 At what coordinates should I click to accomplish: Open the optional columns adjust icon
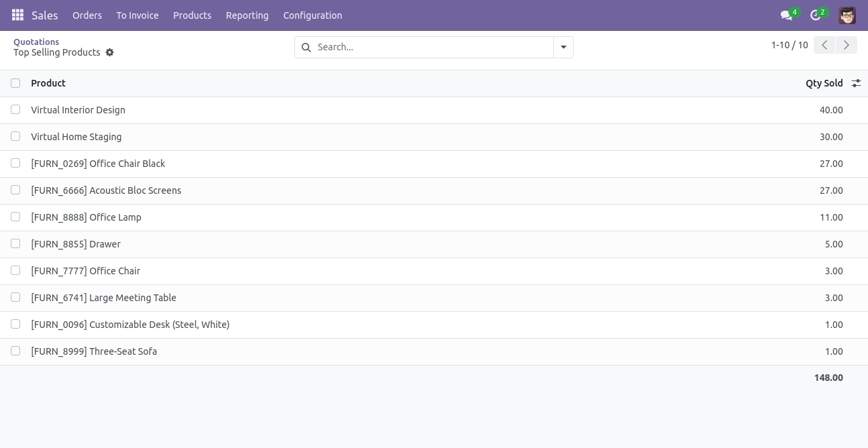(856, 83)
